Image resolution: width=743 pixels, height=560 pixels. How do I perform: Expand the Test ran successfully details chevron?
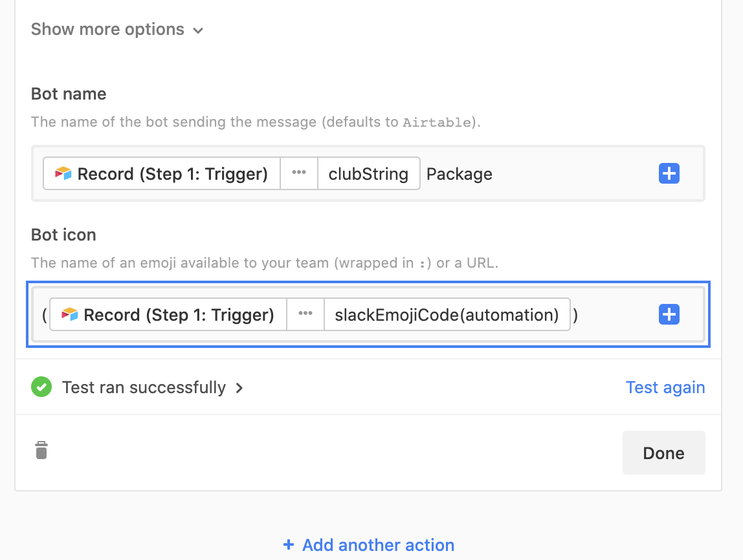click(239, 388)
